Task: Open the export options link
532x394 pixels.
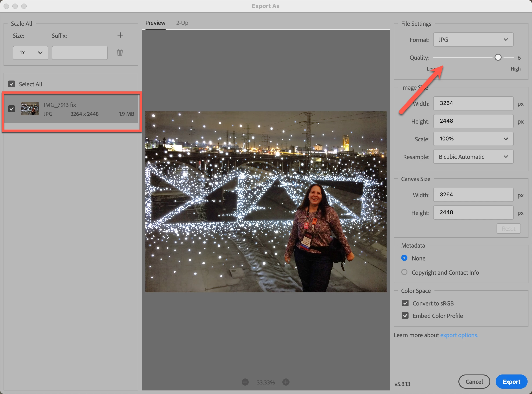Action: point(459,335)
